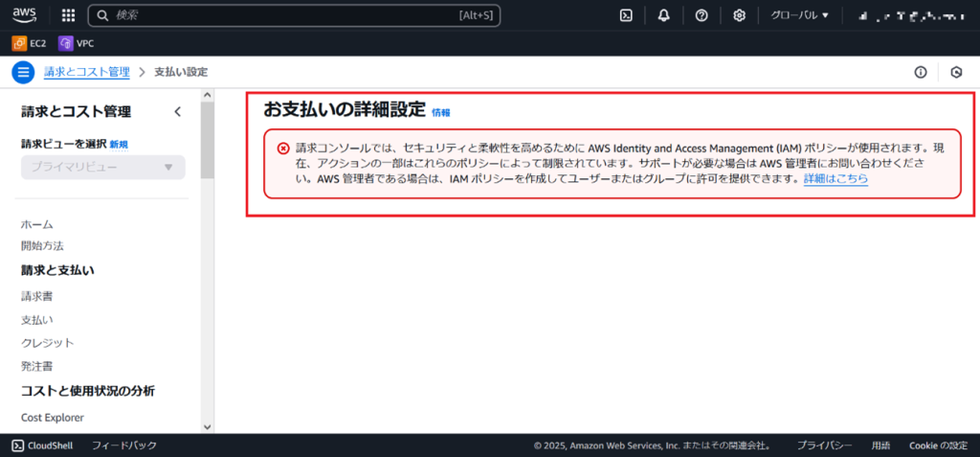Viewport: 980px width, 457px height.
Task: Click the sidebar vertical scrollbar
Action: click(208, 144)
